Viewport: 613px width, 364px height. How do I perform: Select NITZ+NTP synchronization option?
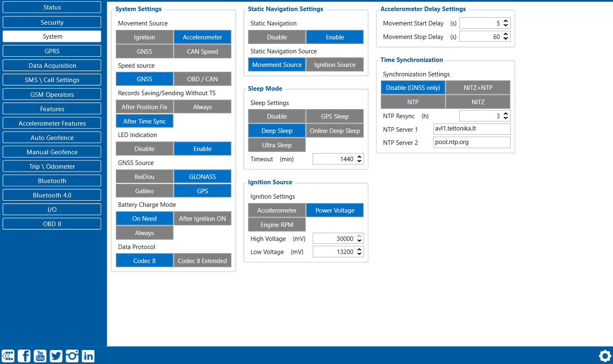[x=478, y=88]
